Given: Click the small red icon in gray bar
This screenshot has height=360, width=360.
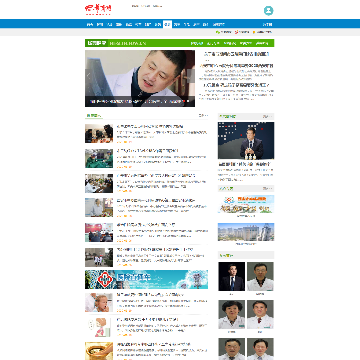Looking at the screenshot, I should 236,32.
